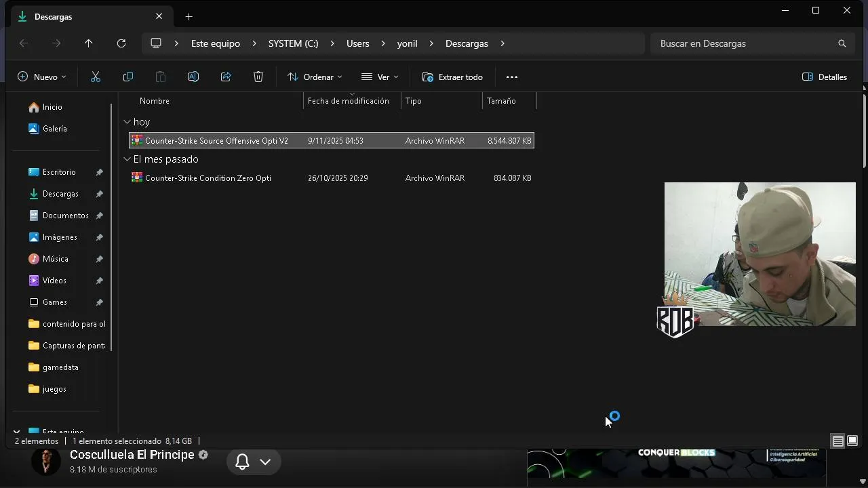Sort by Tamaño column header
The width and height of the screenshot is (868, 488).
click(501, 101)
